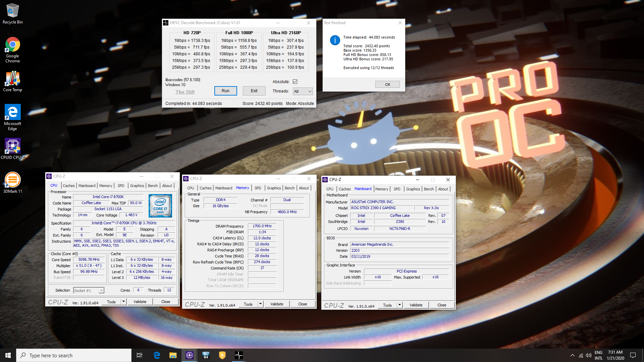Open the Recycle Bin desktop icon
The height and width of the screenshot is (362, 644).
click(13, 13)
